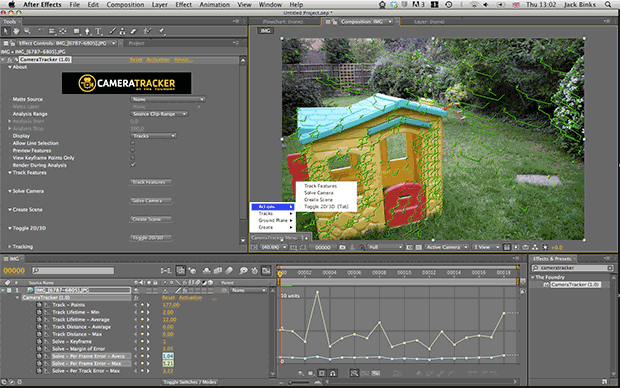Toggle graph editor Snap magnet icon
Image resolution: width=620 pixels, height=388 pixels.
(333, 373)
